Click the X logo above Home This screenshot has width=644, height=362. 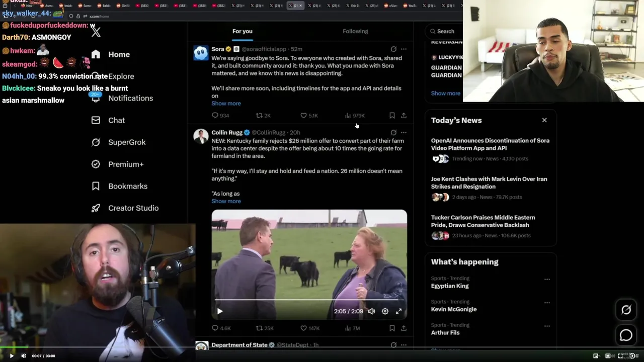coord(96,32)
